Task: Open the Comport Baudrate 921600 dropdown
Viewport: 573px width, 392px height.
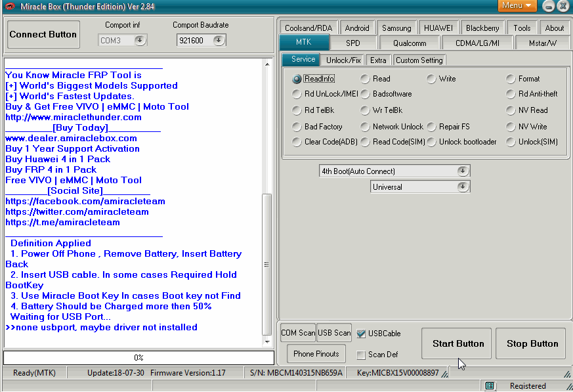Action: pos(219,40)
